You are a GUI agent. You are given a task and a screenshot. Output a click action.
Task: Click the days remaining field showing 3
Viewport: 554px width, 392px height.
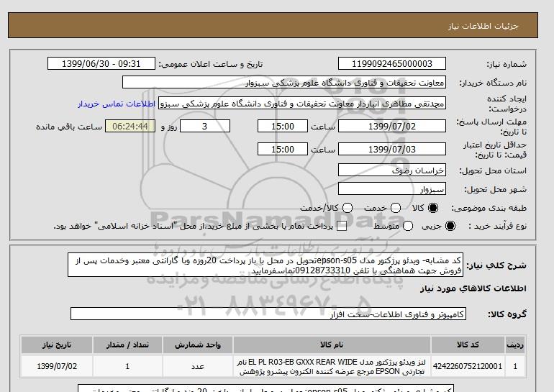(x=205, y=127)
